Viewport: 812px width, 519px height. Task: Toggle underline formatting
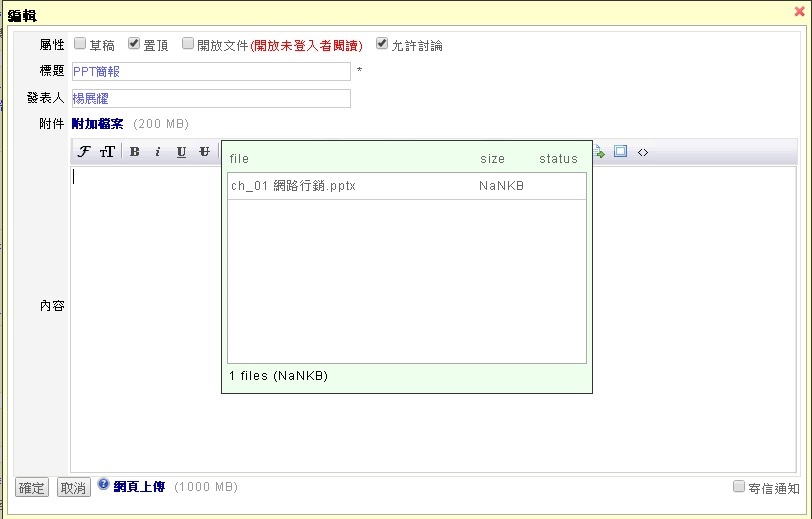tap(181, 152)
